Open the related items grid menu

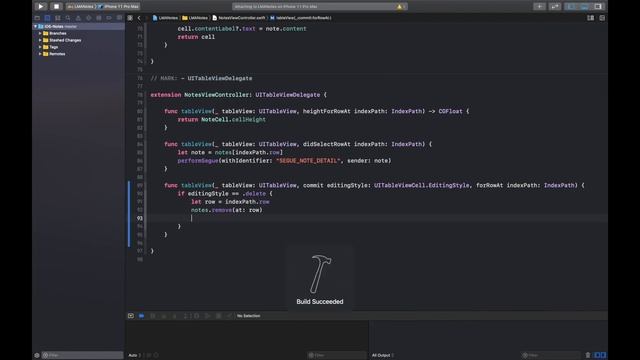pyautogui.click(x=130, y=18)
